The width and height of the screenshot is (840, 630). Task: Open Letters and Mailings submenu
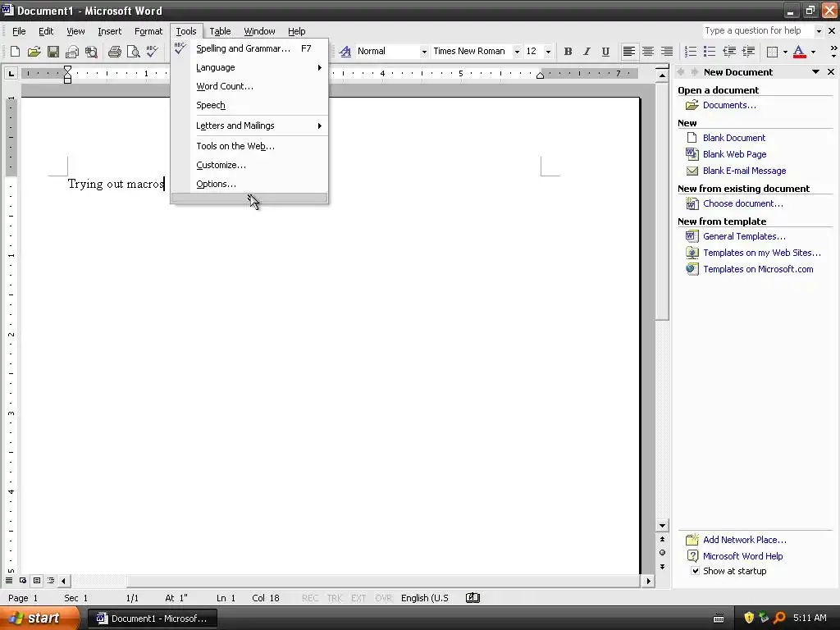tap(249, 126)
